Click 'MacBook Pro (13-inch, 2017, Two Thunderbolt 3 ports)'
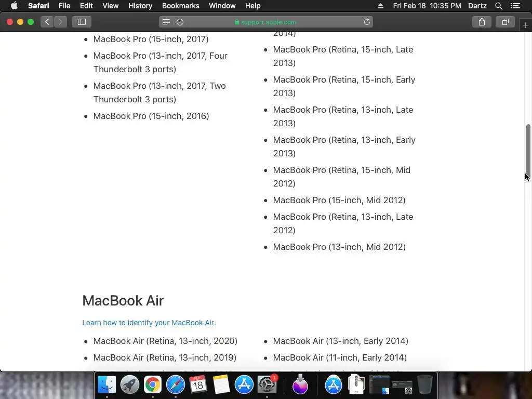 [x=159, y=92]
